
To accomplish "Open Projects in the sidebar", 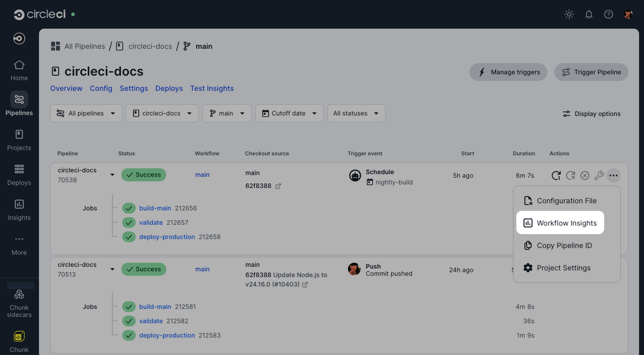I will (x=19, y=141).
